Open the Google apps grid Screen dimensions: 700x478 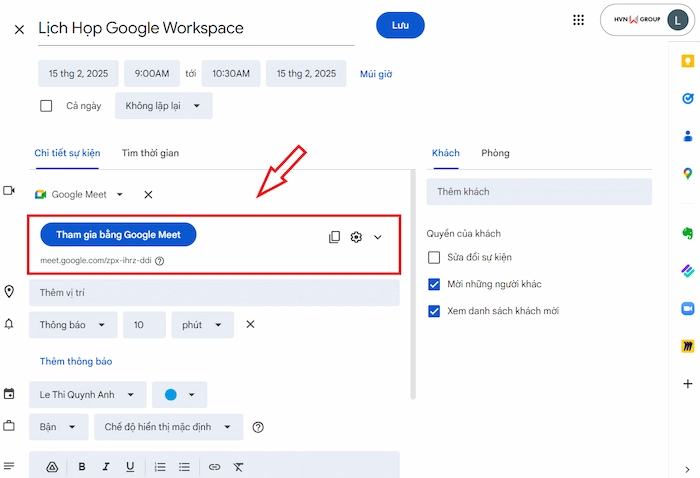tap(578, 20)
